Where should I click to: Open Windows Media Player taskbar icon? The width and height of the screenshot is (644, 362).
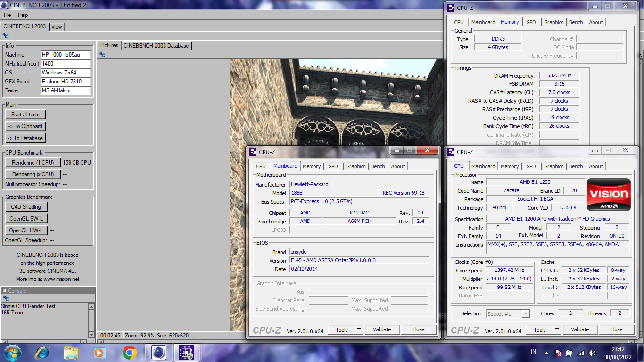(x=99, y=353)
